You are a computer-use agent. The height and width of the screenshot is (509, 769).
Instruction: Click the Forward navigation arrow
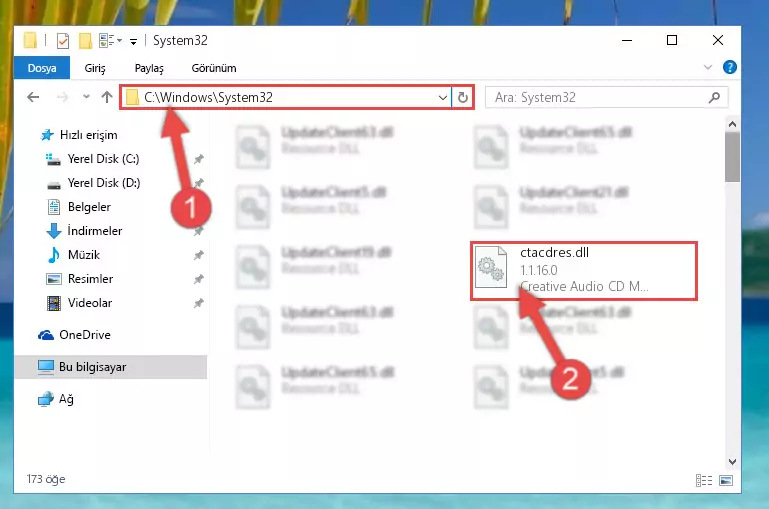62,97
